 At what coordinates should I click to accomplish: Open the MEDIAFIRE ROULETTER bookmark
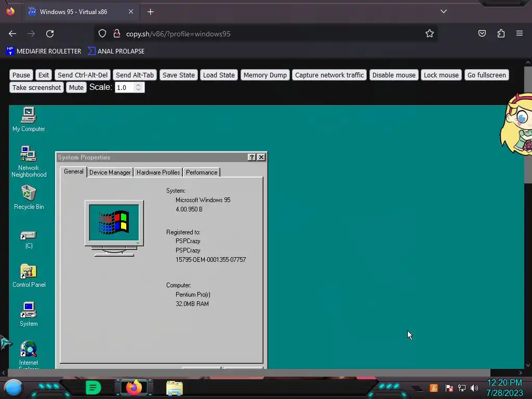[44, 51]
